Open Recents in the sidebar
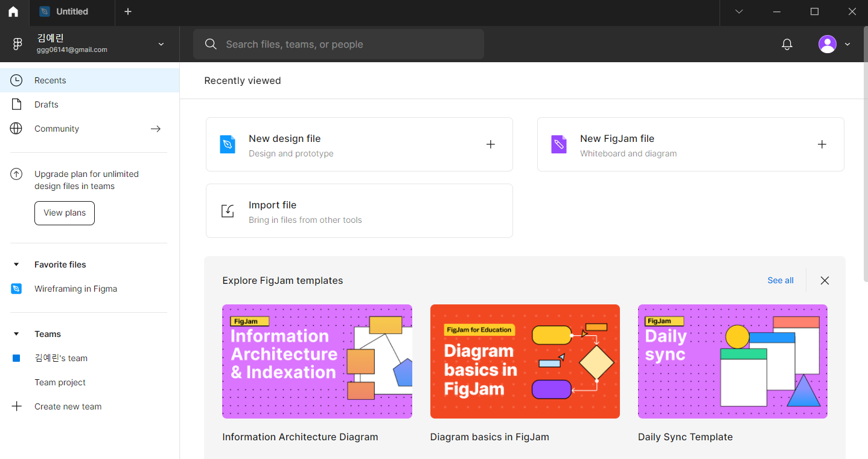Viewport: 868px width, 459px height. point(89,80)
